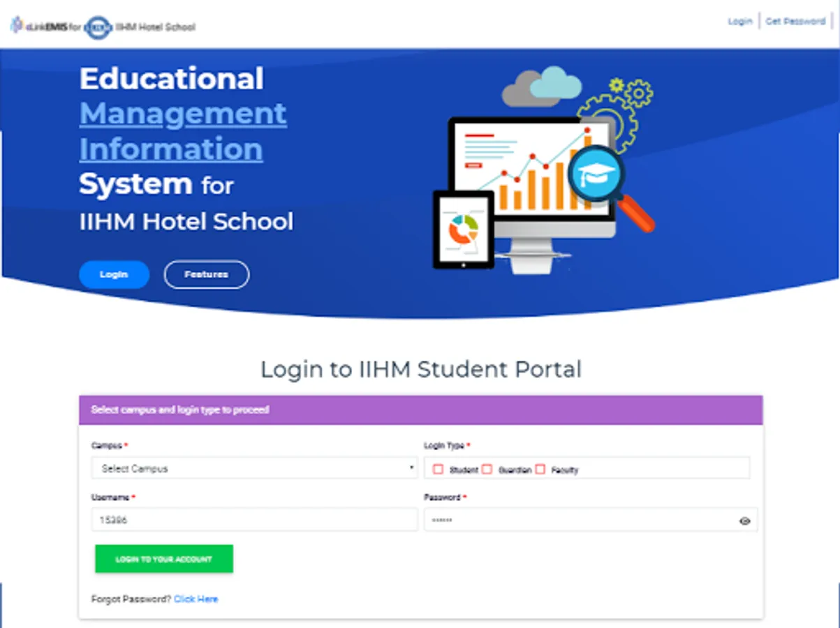Check the Faculty login type box

click(540, 470)
